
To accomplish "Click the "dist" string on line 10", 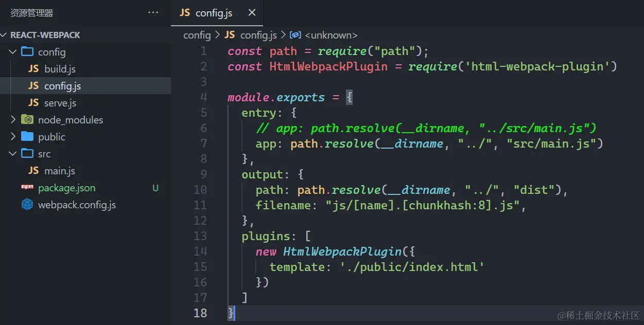I will [x=534, y=190].
